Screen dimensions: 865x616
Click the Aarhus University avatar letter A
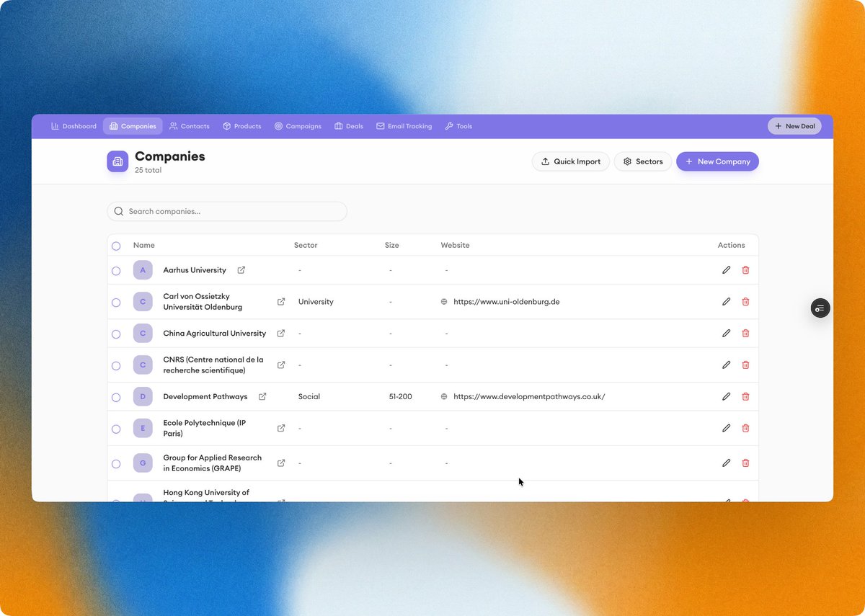pos(143,270)
